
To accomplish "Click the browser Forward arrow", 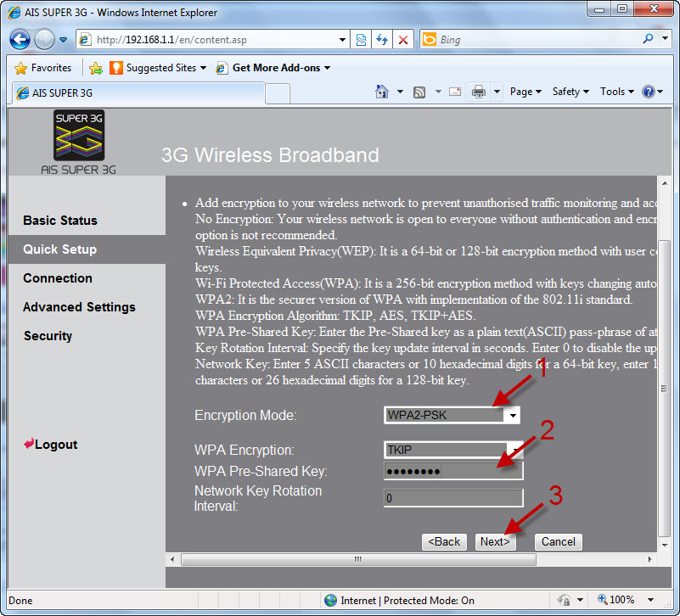I will (x=44, y=40).
